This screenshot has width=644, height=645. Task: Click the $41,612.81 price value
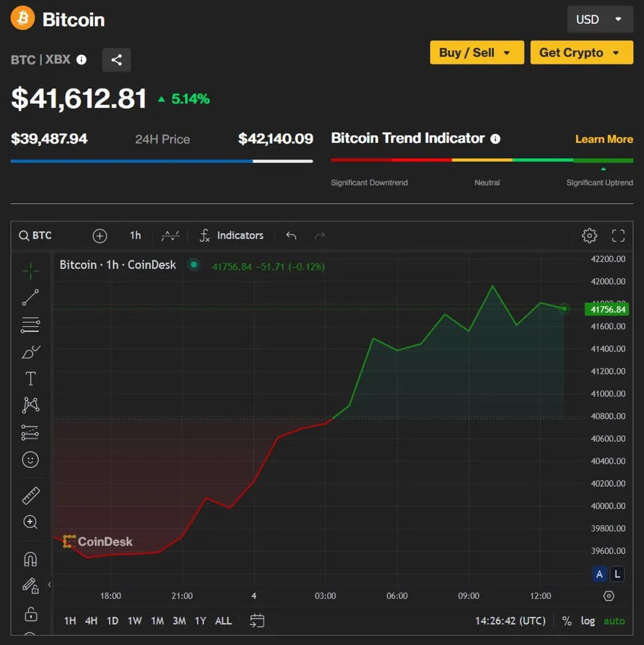pos(79,99)
